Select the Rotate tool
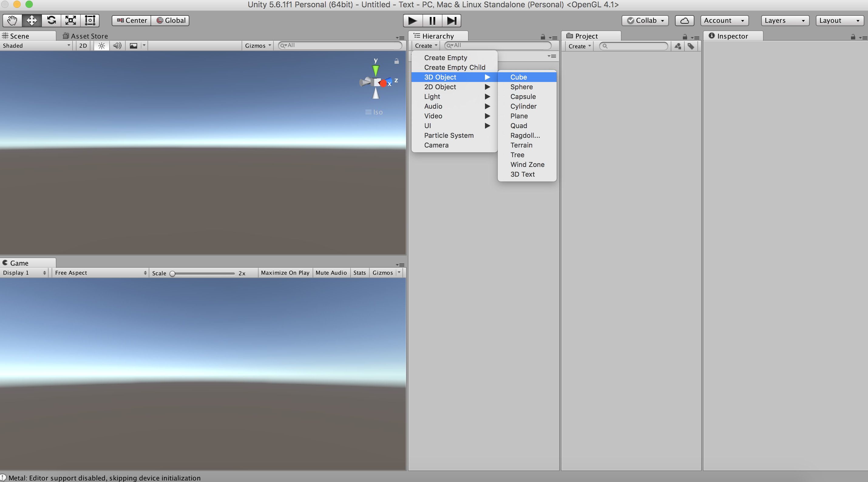The width and height of the screenshot is (868, 482). (51, 20)
